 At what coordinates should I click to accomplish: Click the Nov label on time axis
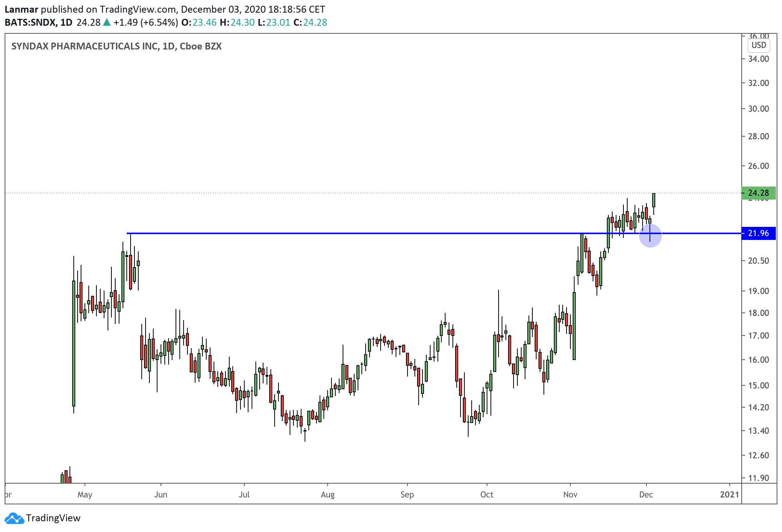point(570,494)
